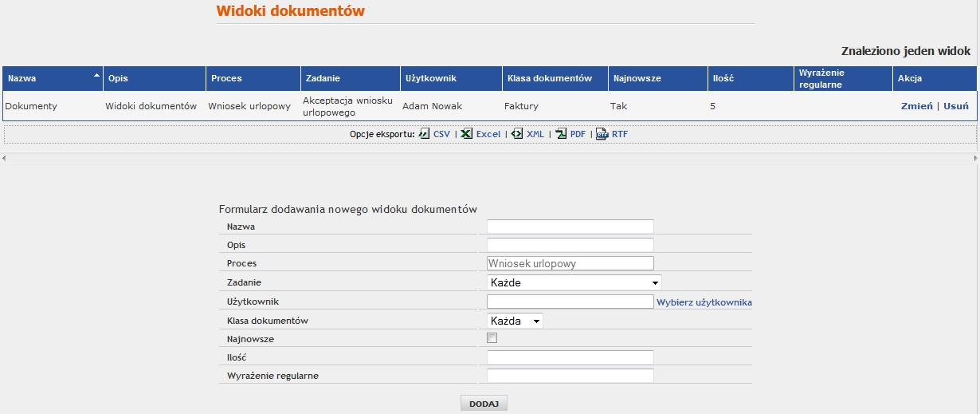Click into the Wyrażenie regularne field
The height and width of the screenshot is (414, 980).
(x=570, y=376)
